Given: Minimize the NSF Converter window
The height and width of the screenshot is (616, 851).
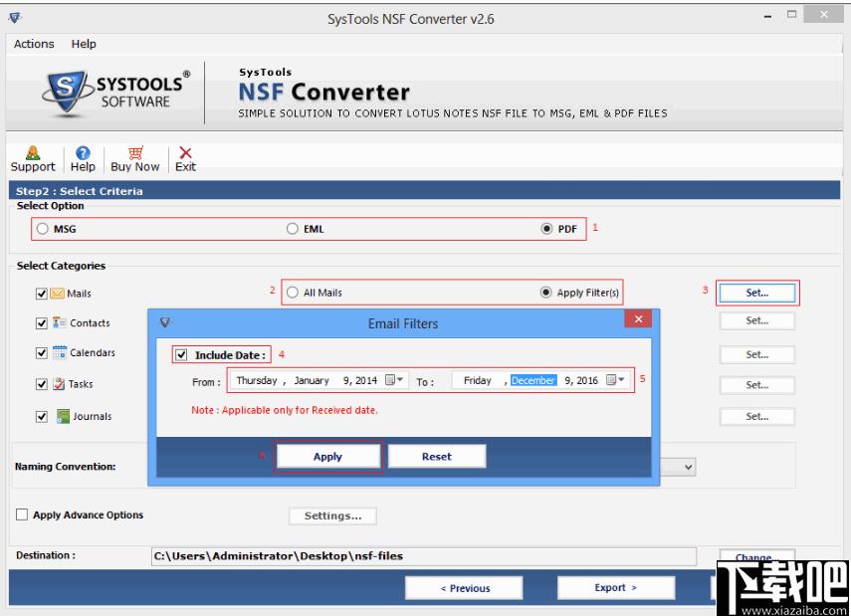Looking at the screenshot, I should click(767, 16).
